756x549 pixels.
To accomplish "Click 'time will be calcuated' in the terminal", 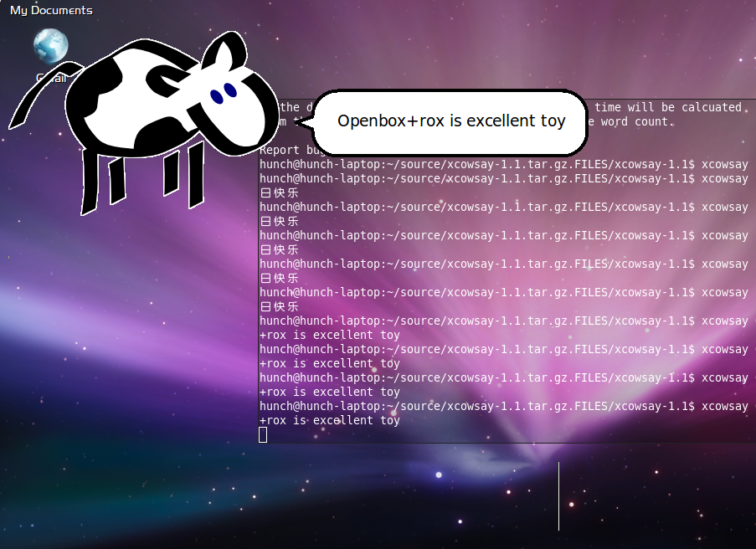I will click(x=668, y=107).
